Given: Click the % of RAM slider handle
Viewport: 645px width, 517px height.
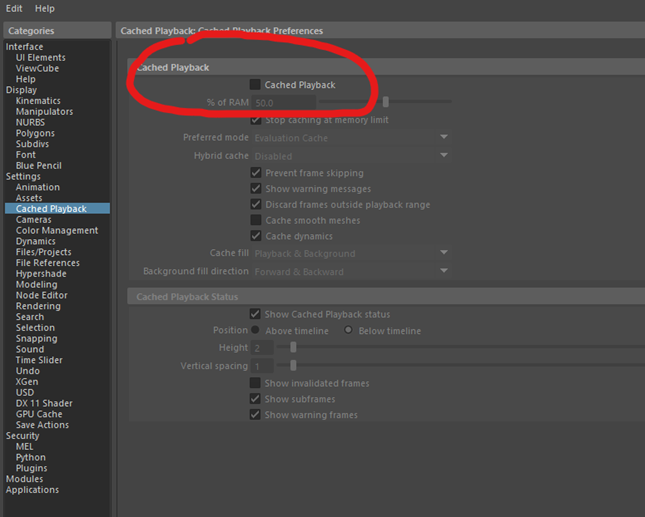Looking at the screenshot, I should pos(385,102).
